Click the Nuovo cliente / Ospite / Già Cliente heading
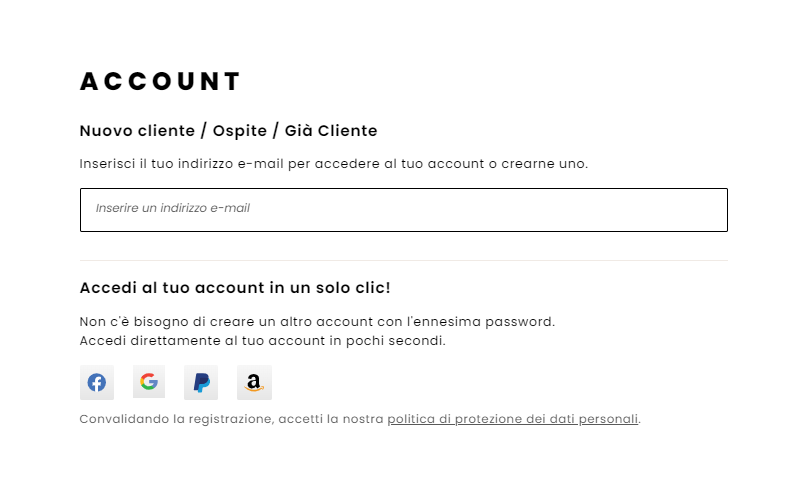804x494 pixels. (228, 131)
